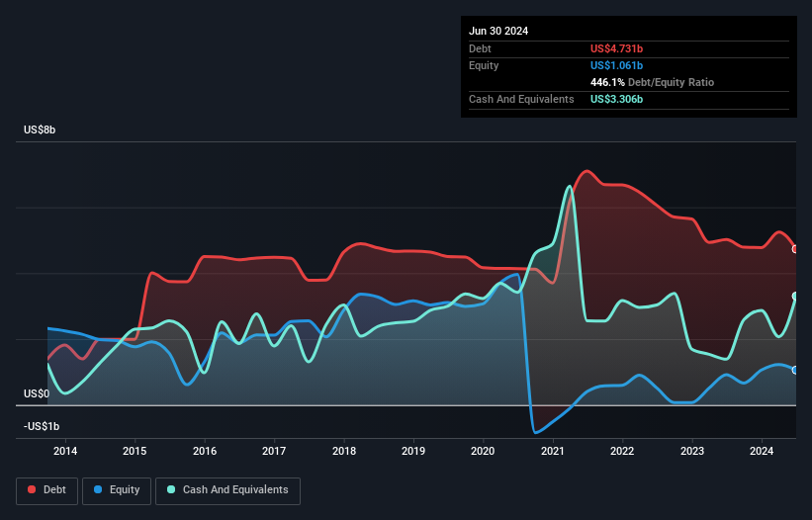Click the US$0 axis label
The width and height of the screenshot is (812, 520).
tap(37, 393)
